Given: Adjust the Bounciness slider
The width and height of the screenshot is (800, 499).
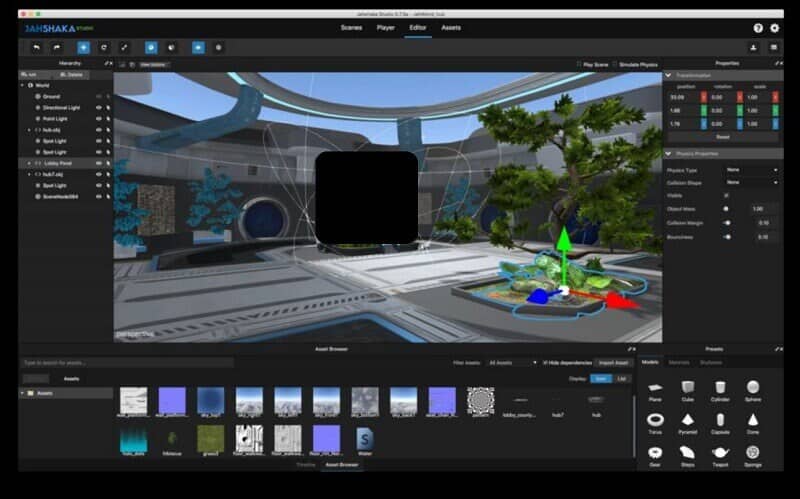Looking at the screenshot, I should pos(727,237).
